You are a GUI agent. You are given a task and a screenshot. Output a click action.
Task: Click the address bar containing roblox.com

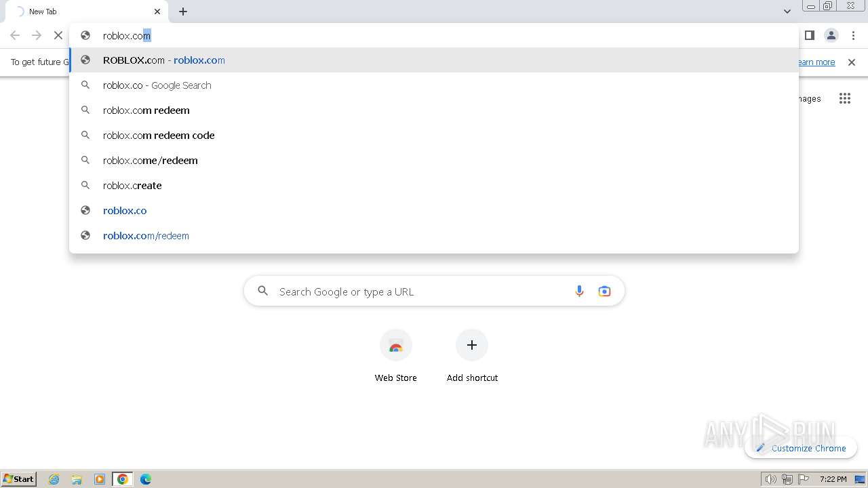point(434,35)
